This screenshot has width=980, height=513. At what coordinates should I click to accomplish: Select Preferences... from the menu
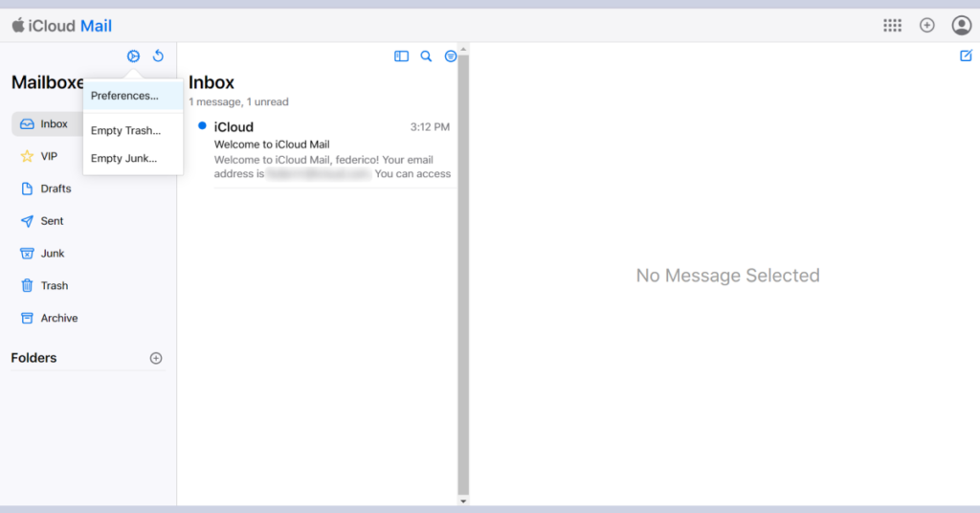point(124,96)
